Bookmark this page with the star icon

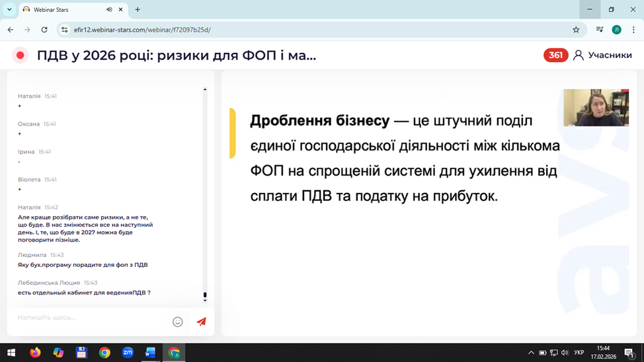(x=576, y=30)
